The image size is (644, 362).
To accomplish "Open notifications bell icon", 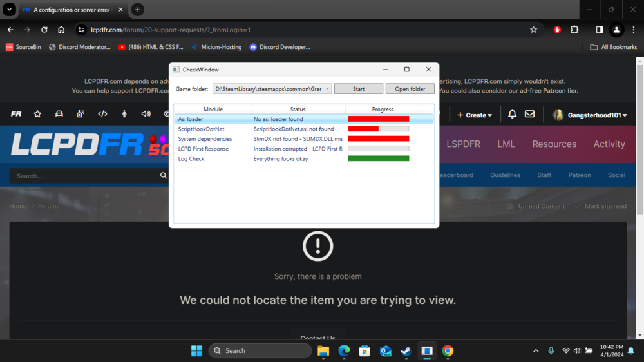I will (x=512, y=114).
